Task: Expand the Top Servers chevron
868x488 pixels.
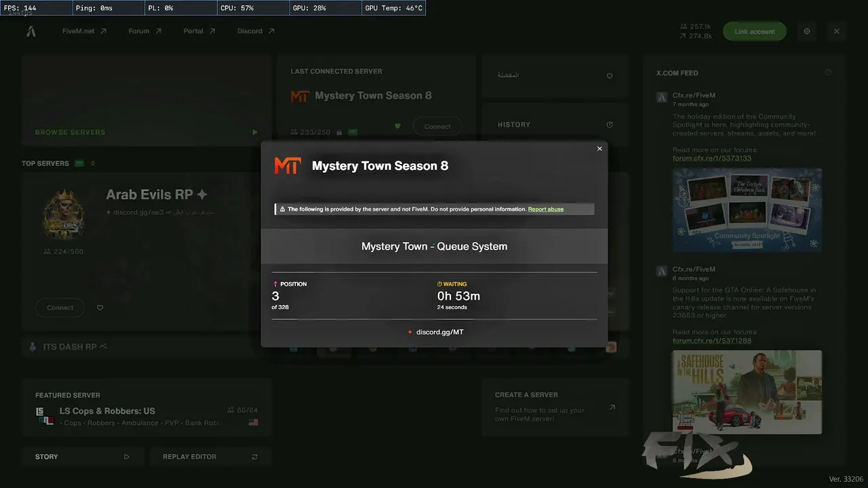Action: [93, 163]
